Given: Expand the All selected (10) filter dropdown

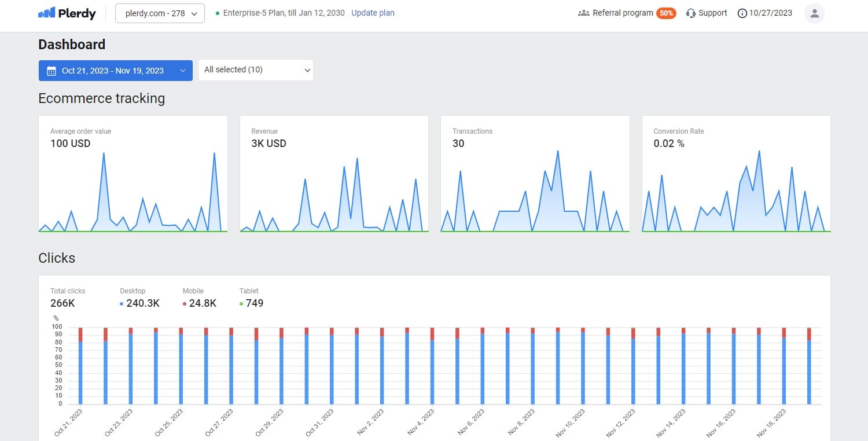Looking at the screenshot, I should [x=255, y=69].
